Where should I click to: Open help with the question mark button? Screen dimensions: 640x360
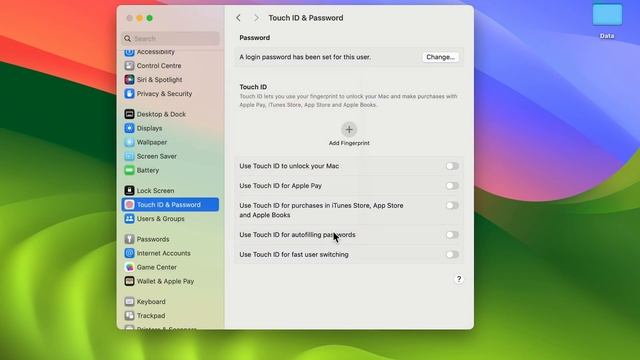[x=459, y=279]
